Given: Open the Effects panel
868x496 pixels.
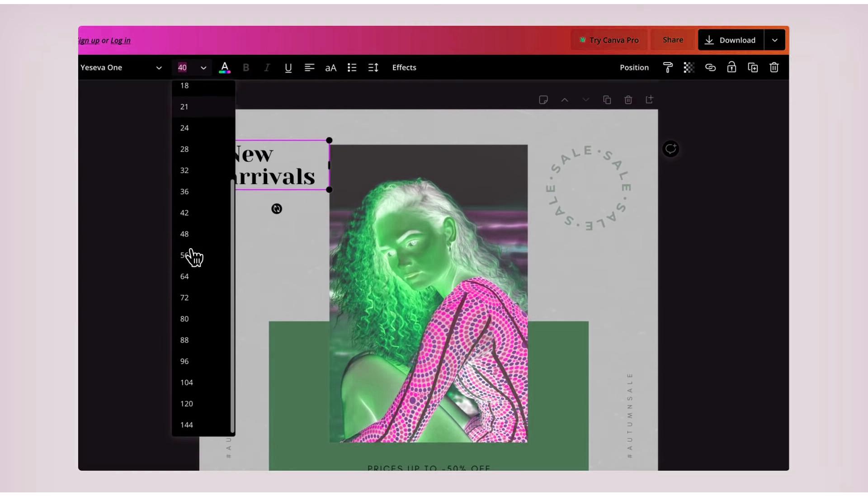Looking at the screenshot, I should coord(404,67).
